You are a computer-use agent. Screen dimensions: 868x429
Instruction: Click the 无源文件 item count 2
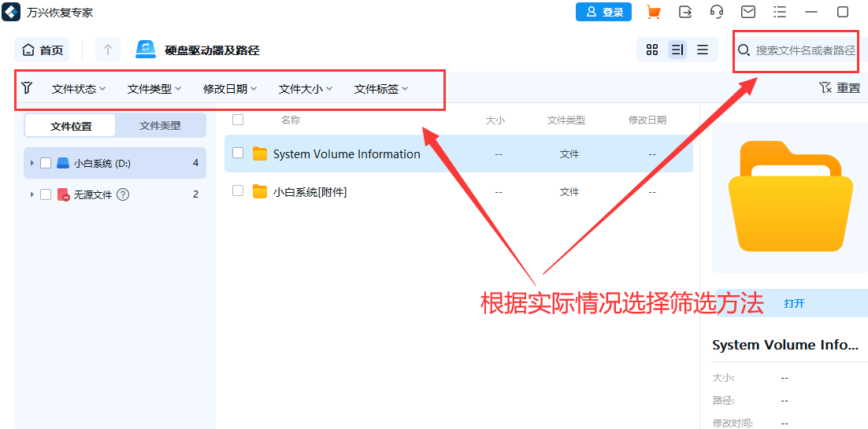pos(195,194)
